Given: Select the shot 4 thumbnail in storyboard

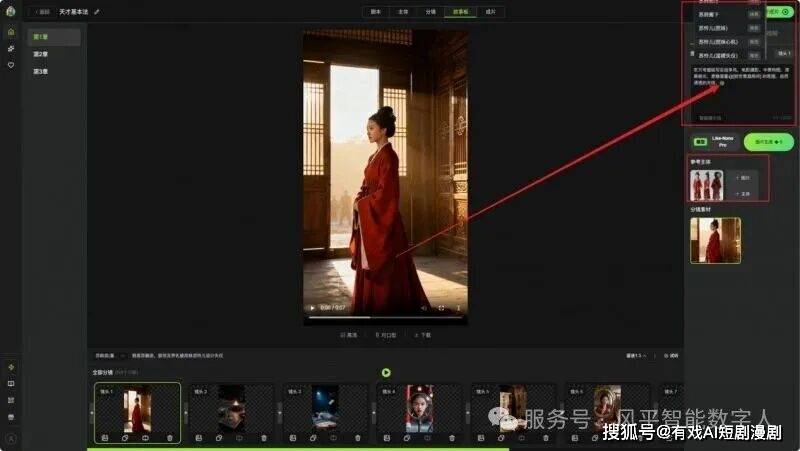Looking at the screenshot, I should (x=419, y=408).
